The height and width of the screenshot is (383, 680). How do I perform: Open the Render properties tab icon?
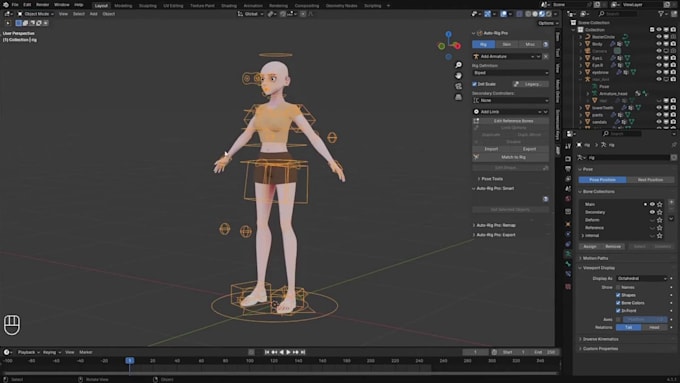[x=568, y=159]
